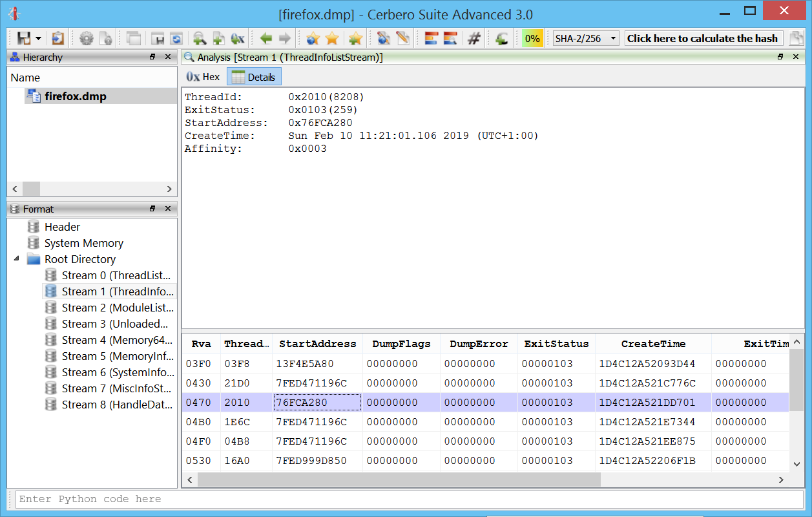Click the pencil with globe toolbar icon
The height and width of the screenshot is (517, 812).
(384, 38)
